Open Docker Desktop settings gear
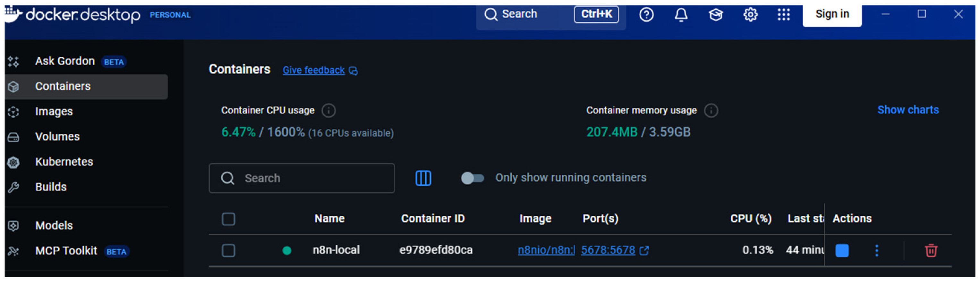 coord(750,15)
